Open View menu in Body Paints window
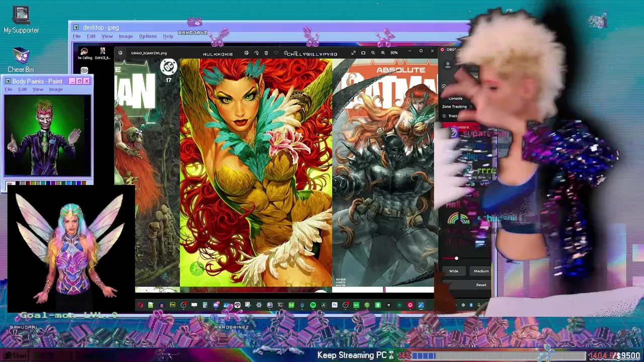Image resolution: width=644 pixels, height=362 pixels. (x=38, y=89)
